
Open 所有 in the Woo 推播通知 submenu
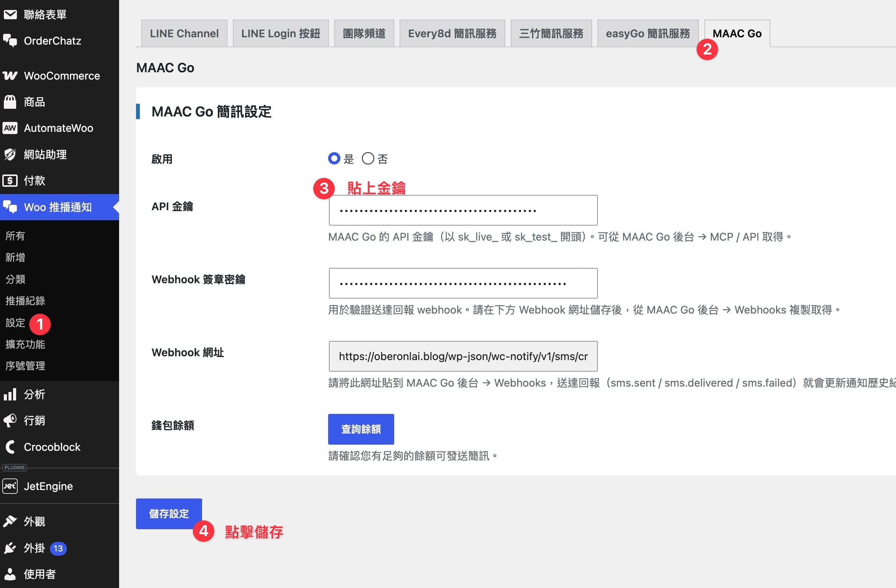[15, 236]
